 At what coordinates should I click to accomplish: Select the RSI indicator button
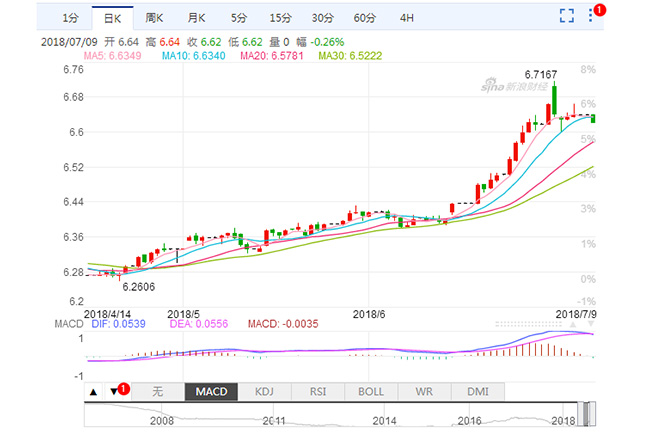pos(318,392)
